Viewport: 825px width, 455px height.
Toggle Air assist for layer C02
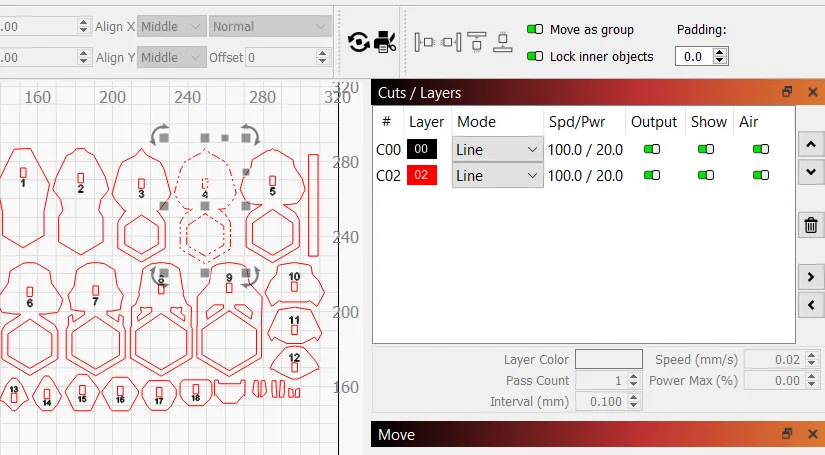pos(761,175)
